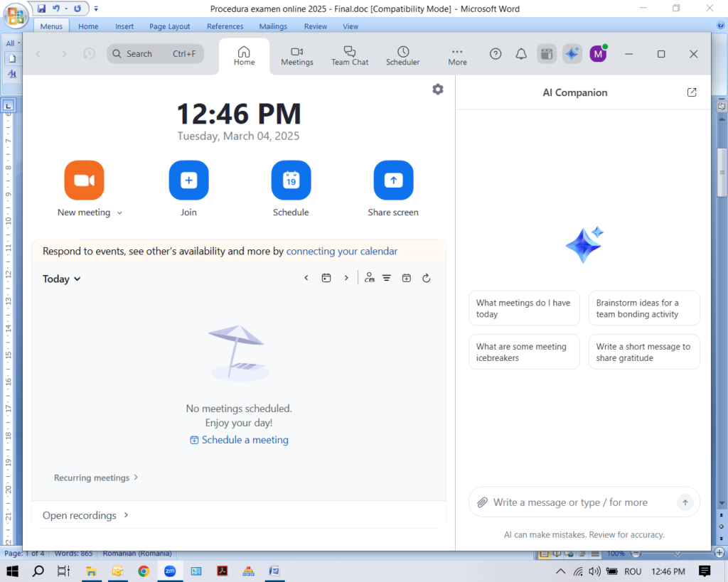Expand the Recurring meetings section
Viewport: 728px width, 582px height.
click(x=96, y=478)
